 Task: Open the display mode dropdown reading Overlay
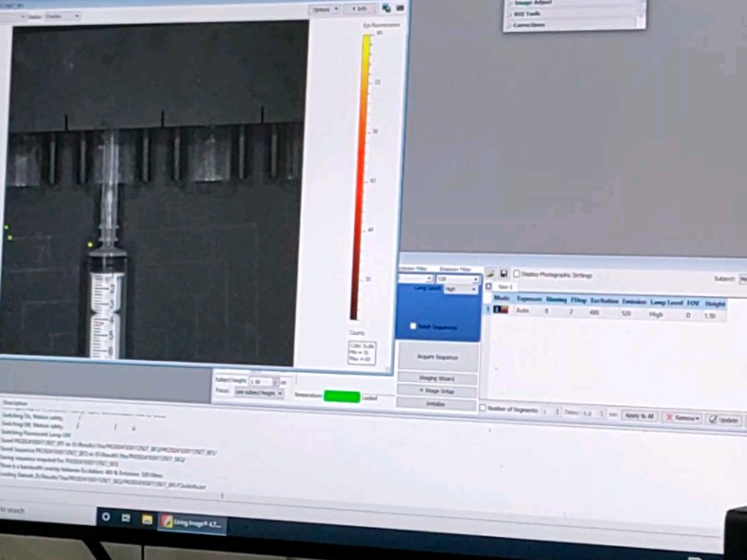click(62, 17)
